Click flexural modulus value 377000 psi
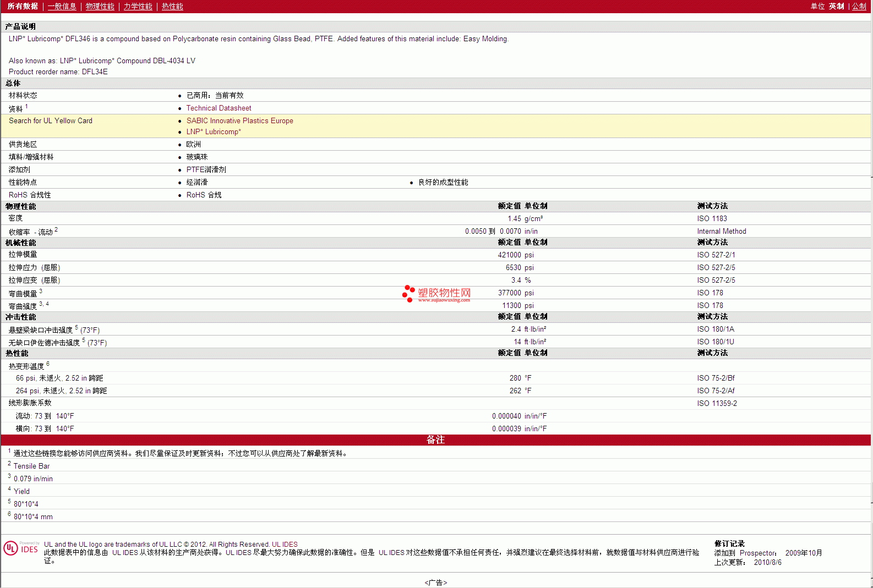The width and height of the screenshot is (873, 588). [516, 293]
